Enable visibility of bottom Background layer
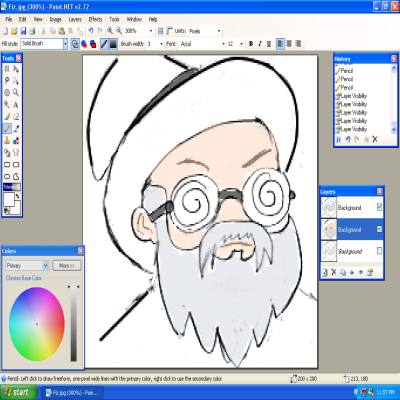 click(379, 251)
